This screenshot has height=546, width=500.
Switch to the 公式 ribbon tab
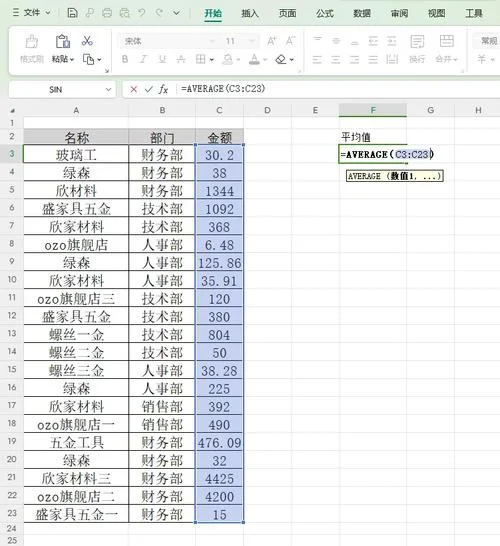click(x=325, y=14)
